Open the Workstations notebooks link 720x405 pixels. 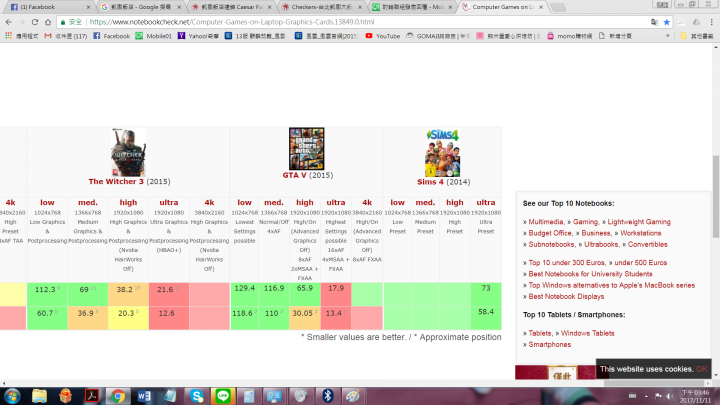pos(641,233)
